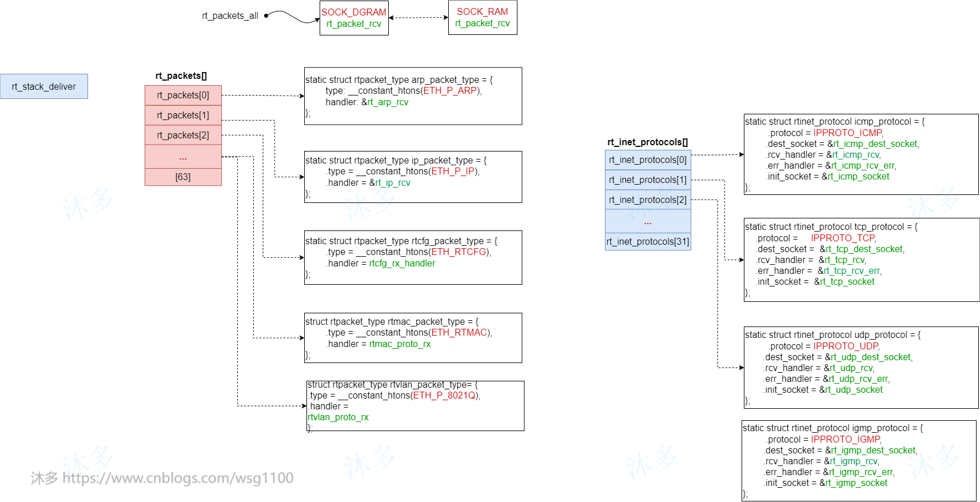This screenshot has height=502, width=980.
Task: Select the ip_packet_type struct box
Action: coord(413,177)
